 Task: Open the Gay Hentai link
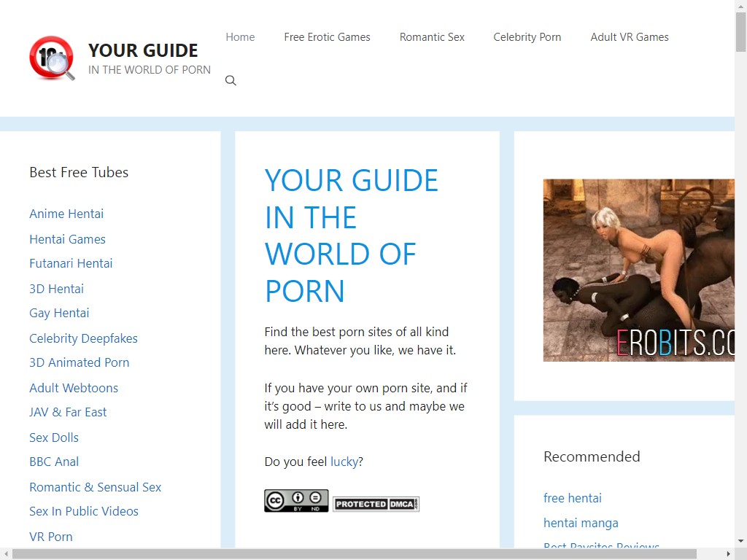(59, 314)
